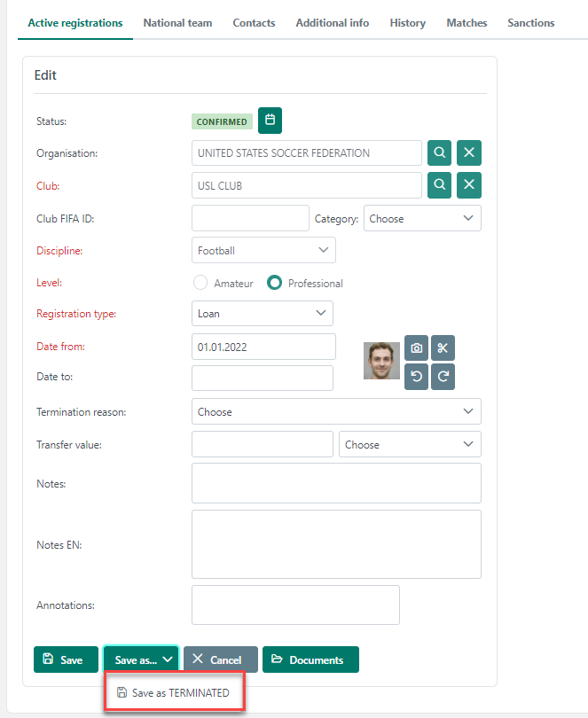Search for a club with magnifier icon
Screen dimensions: 588x718
coord(439,185)
